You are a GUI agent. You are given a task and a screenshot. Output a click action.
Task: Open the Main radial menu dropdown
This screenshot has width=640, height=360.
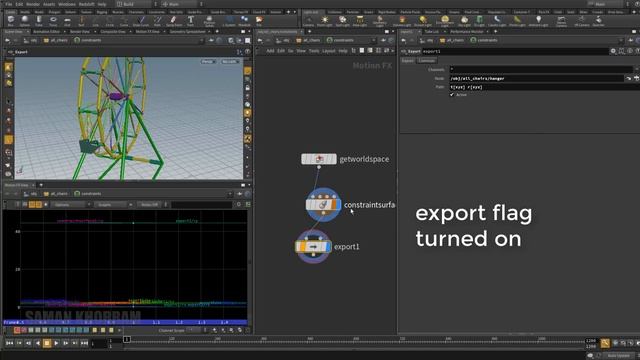181,4
